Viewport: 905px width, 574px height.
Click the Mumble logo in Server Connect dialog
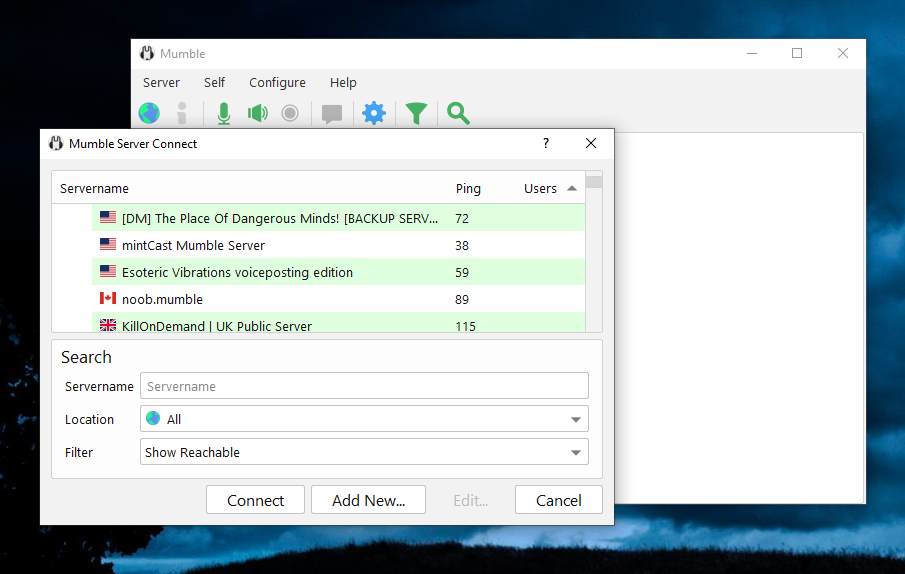point(56,143)
